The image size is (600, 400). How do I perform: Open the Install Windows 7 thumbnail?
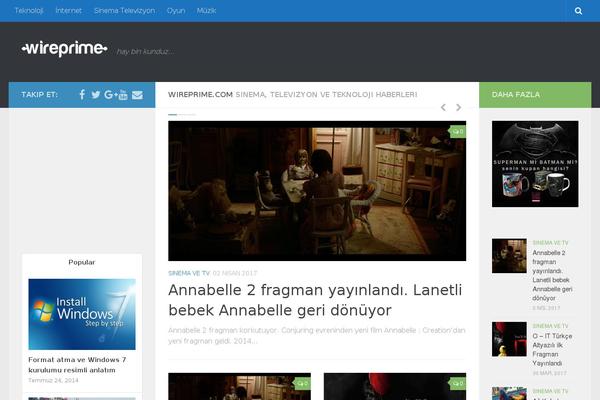[82, 314]
